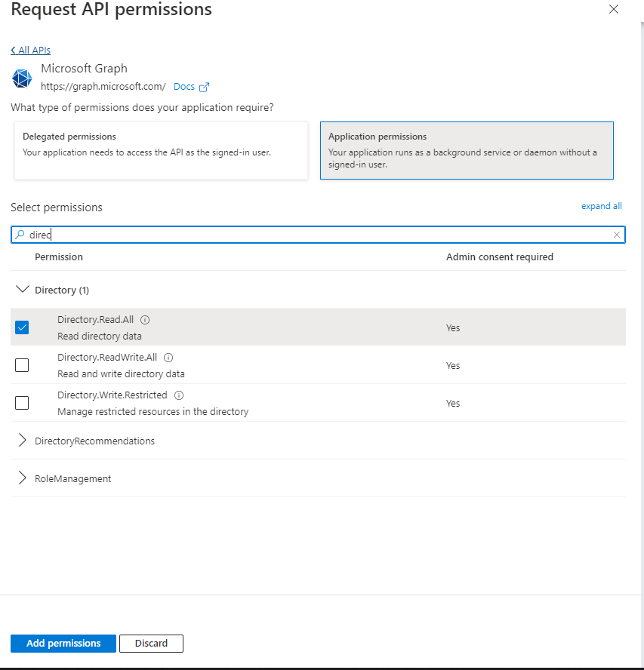
Task: Click the search magnifier icon
Action: [x=20, y=235]
